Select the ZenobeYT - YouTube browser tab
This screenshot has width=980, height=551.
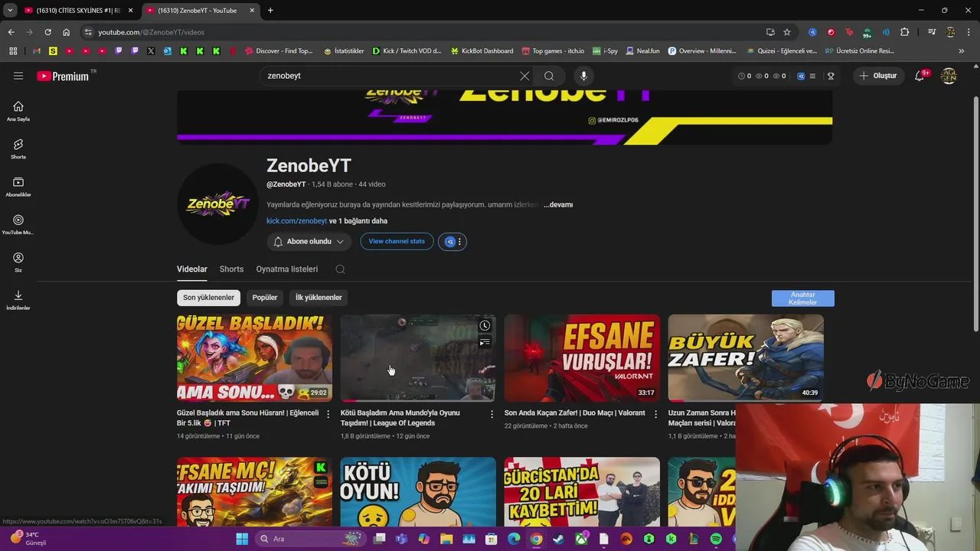[201, 11]
